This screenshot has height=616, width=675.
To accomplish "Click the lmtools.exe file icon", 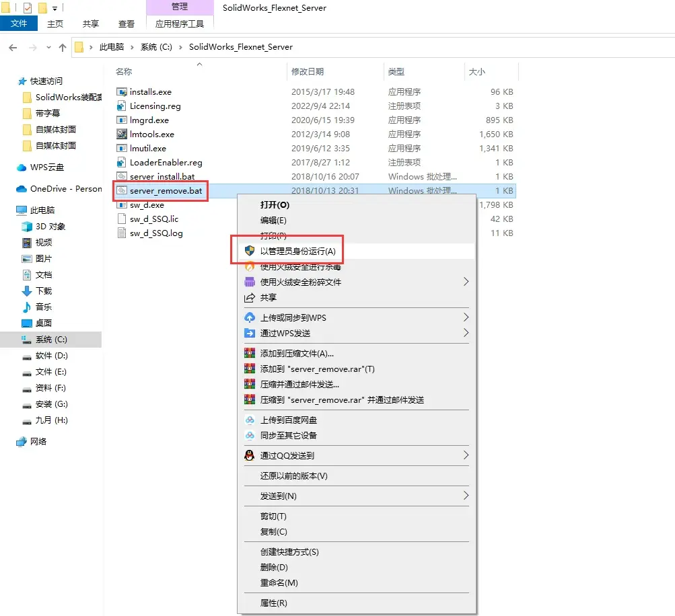I will (122, 134).
